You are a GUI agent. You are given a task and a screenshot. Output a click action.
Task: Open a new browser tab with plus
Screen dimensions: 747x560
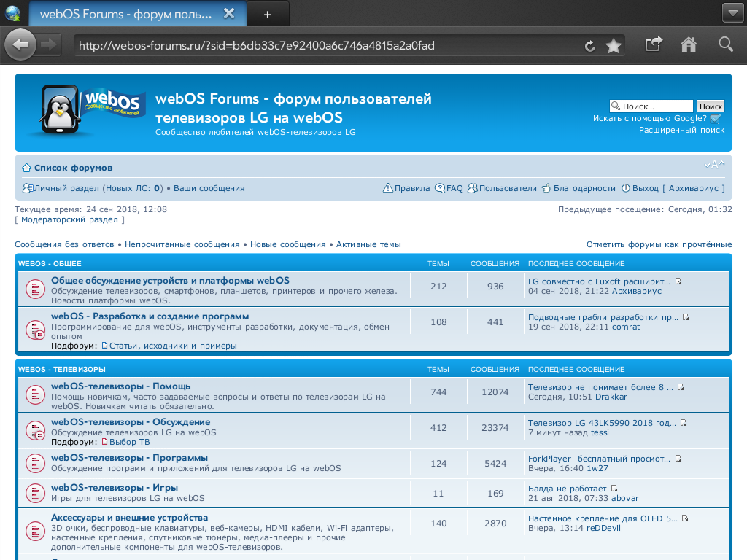267,14
